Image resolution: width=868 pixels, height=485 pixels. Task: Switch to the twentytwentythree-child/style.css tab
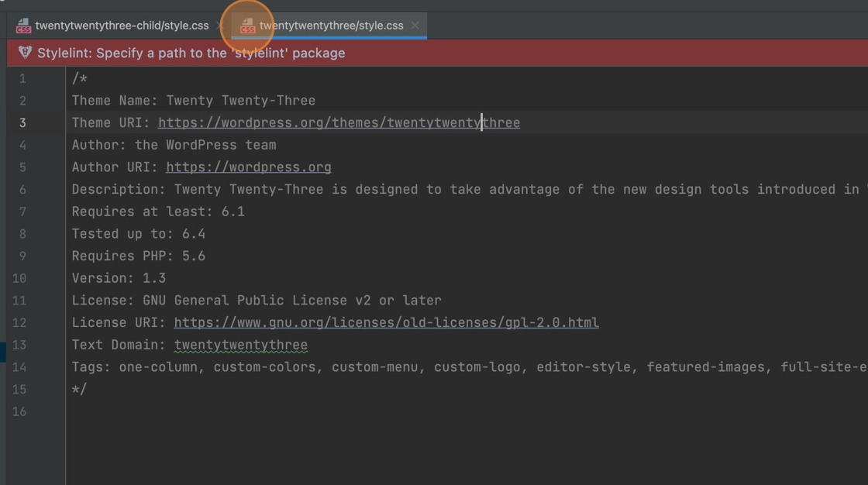point(122,26)
